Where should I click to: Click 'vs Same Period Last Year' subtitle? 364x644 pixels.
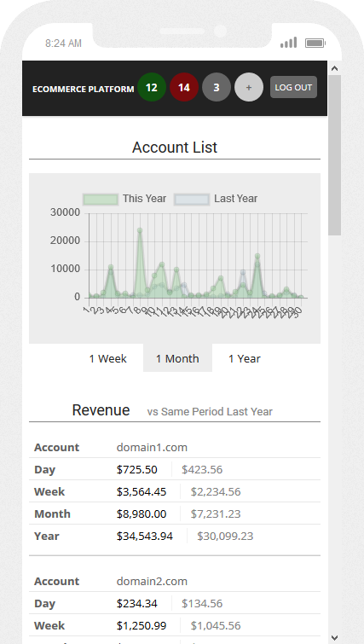tap(210, 411)
